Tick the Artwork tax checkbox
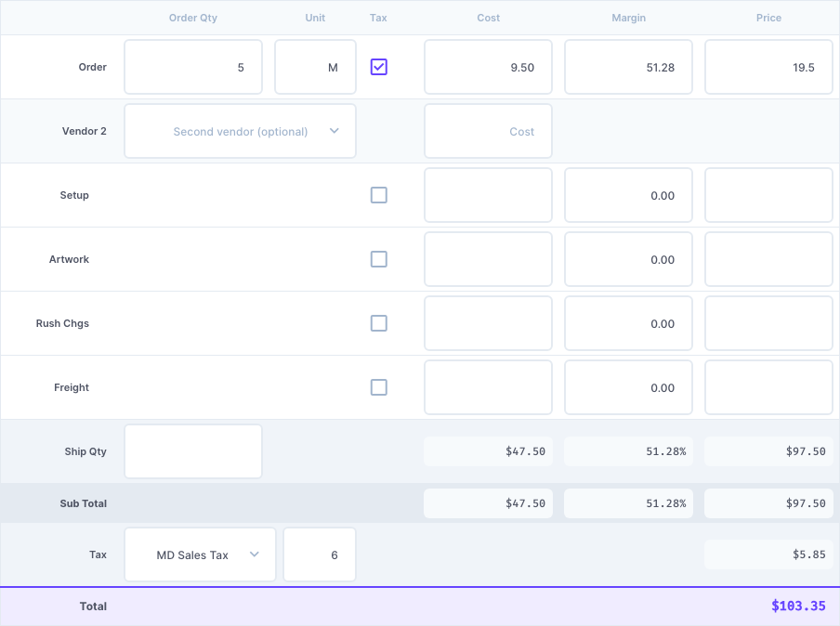The height and width of the screenshot is (626, 840). tap(379, 259)
